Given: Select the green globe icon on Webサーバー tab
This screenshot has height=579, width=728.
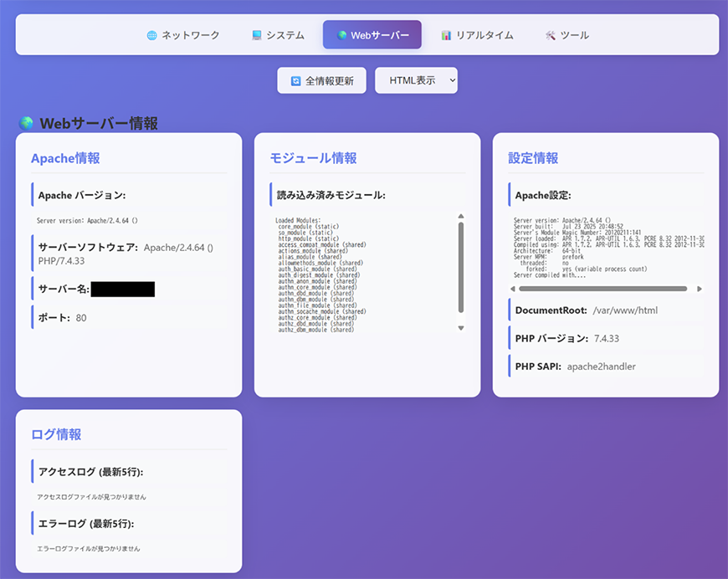Looking at the screenshot, I should (341, 35).
